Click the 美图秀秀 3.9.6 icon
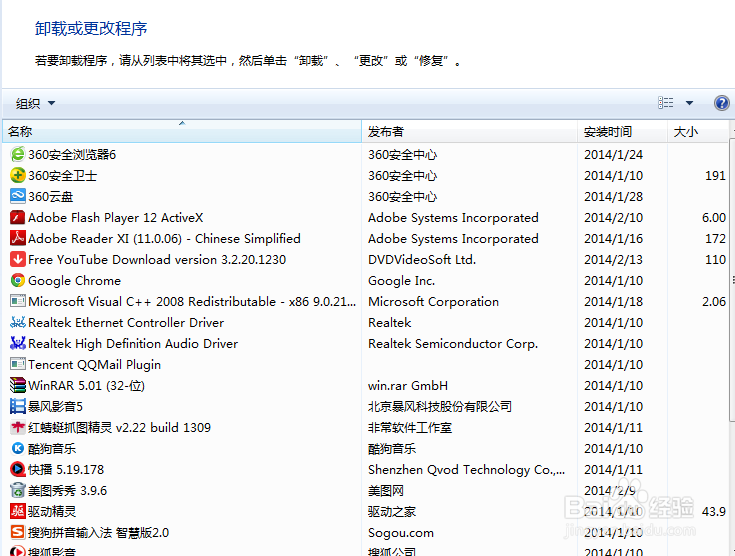Screen dimensions: 735x556 click(x=17, y=490)
